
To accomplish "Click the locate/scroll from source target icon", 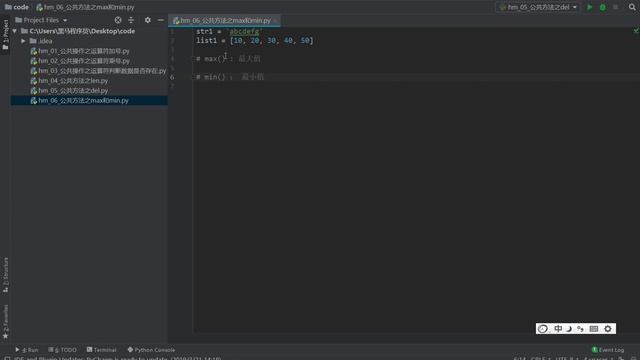I will [118, 20].
